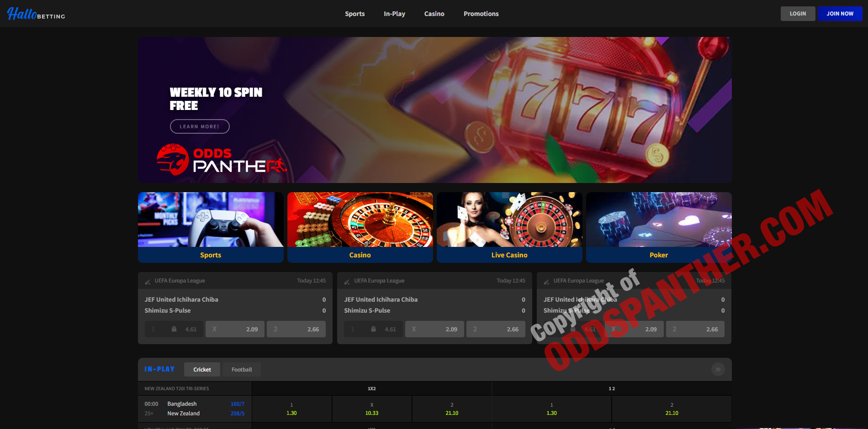Click the round 30 count badge in In-Play bar
The height and width of the screenshot is (429, 868).
718,370
